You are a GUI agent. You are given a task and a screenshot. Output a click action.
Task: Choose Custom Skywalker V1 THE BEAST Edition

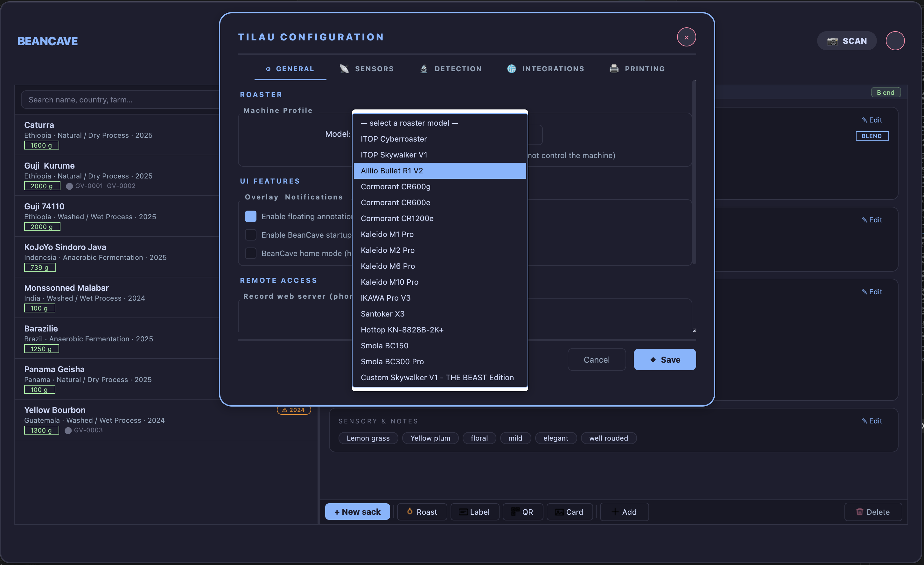(x=440, y=378)
